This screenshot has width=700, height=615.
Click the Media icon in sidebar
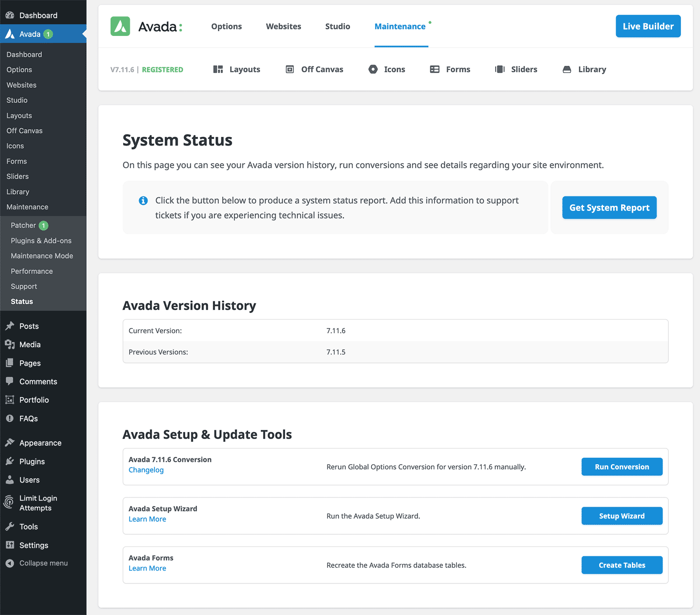[x=10, y=344]
